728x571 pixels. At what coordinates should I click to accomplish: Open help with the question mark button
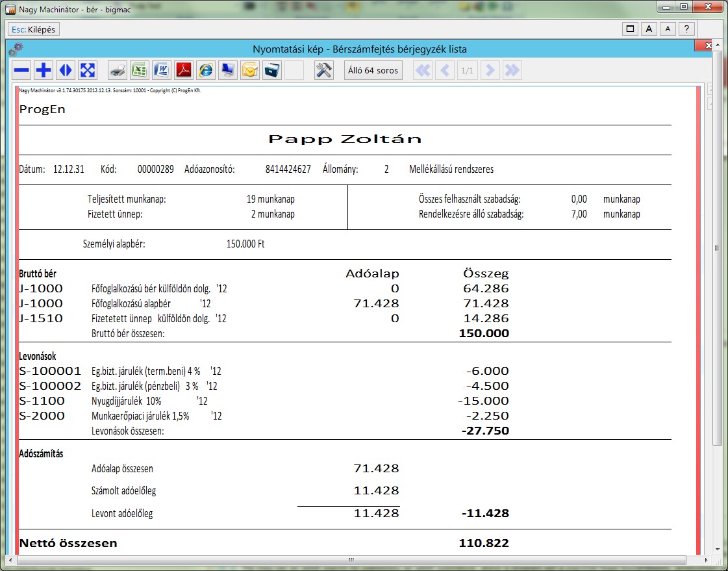click(687, 29)
